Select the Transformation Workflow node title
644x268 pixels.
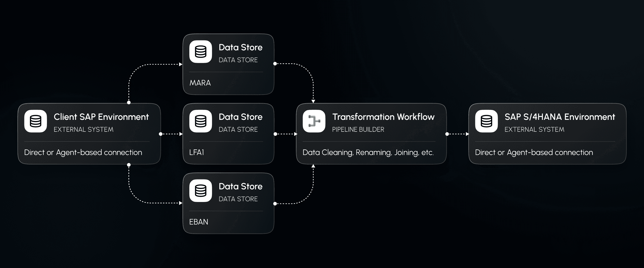tap(383, 117)
